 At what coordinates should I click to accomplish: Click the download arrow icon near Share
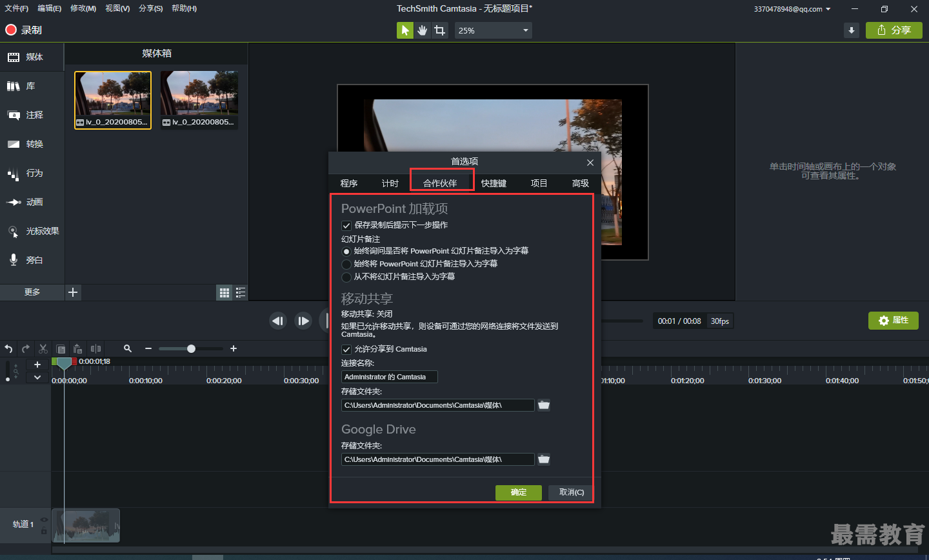852,30
